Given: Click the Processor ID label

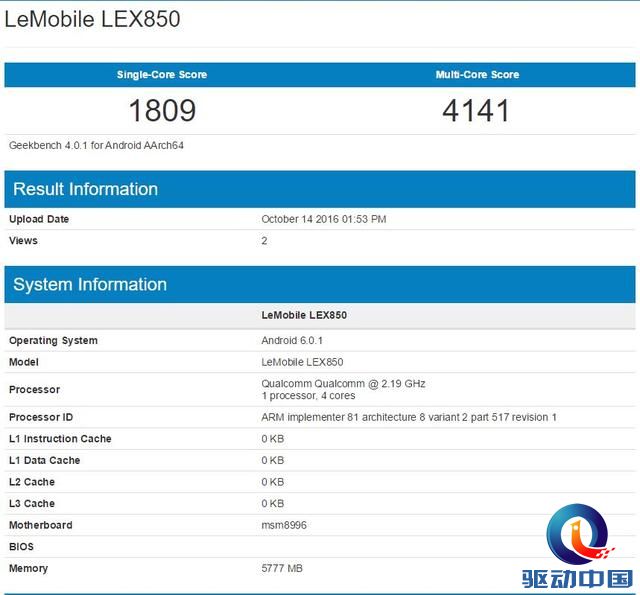Looking at the screenshot, I should (41, 417).
